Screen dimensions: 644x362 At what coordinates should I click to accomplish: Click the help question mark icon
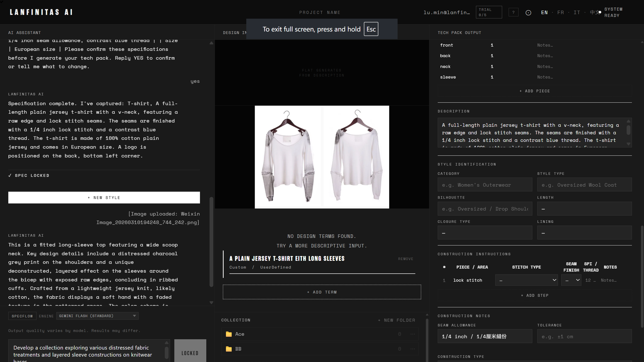[513, 12]
